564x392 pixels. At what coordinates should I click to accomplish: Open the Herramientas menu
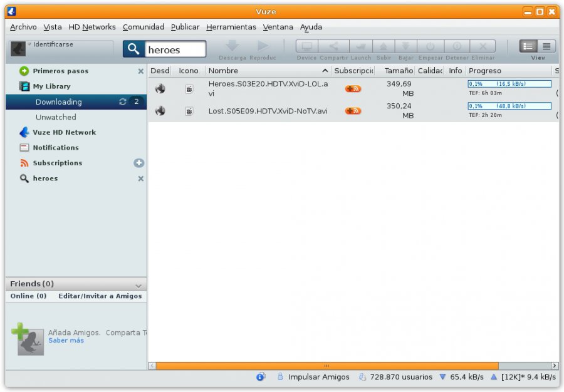231,27
